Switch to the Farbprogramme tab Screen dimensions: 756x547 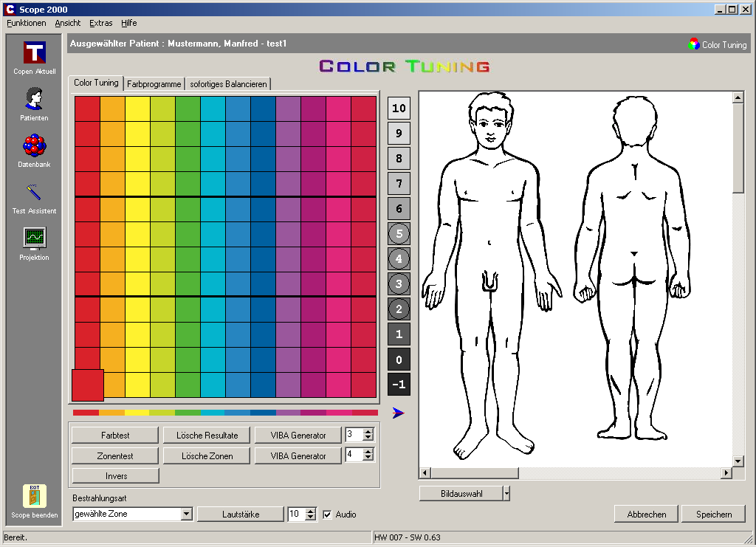coord(154,84)
